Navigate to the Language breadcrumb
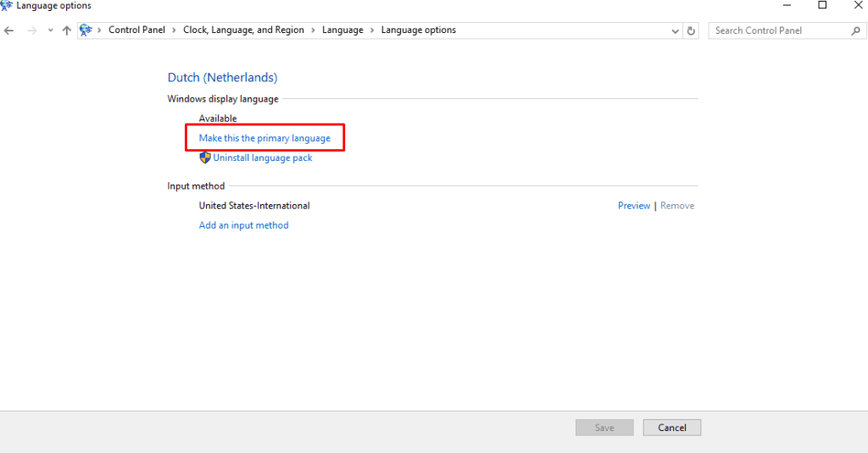 click(342, 30)
